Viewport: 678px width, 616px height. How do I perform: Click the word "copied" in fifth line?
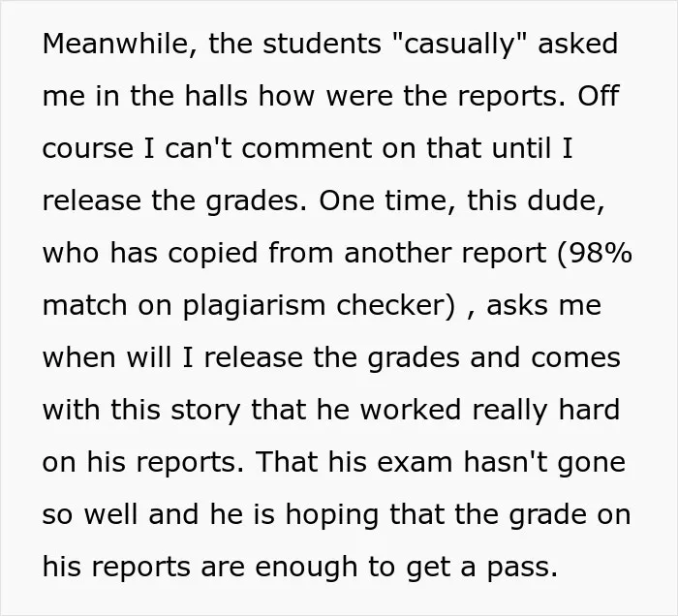213,254
